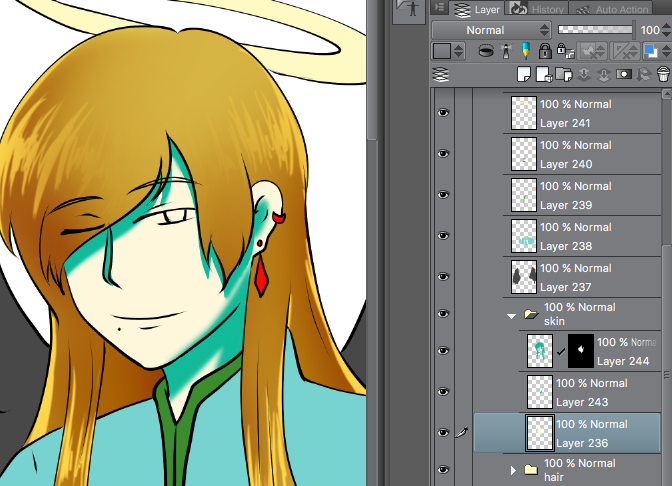
Task: Hide the skin folder via eye icon
Action: point(443,314)
